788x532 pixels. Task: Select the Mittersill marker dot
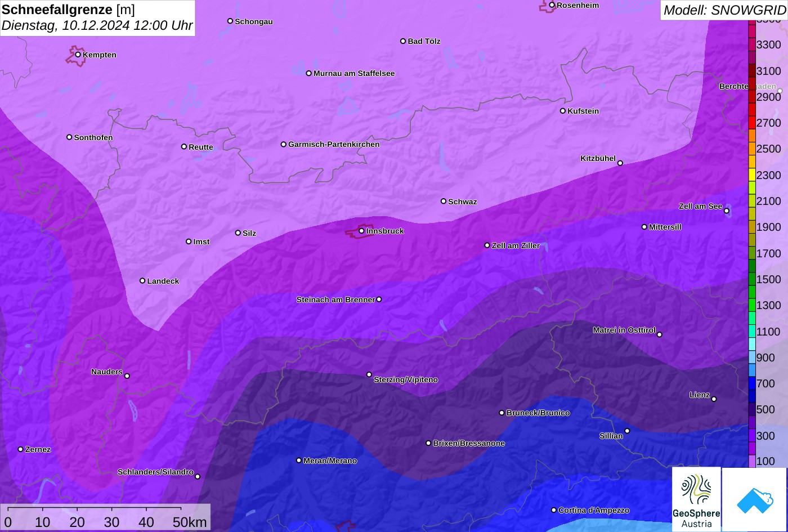click(644, 227)
